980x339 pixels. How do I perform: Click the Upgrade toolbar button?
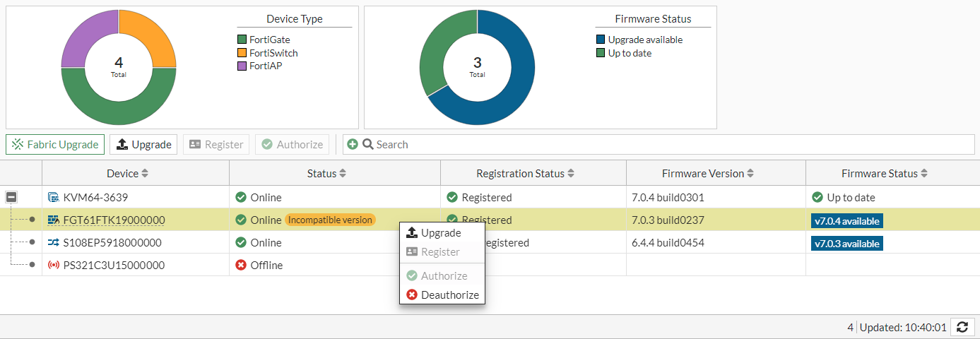point(144,144)
